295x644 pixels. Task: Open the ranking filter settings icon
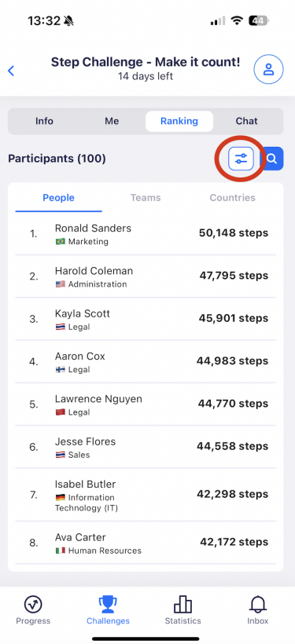click(x=241, y=159)
